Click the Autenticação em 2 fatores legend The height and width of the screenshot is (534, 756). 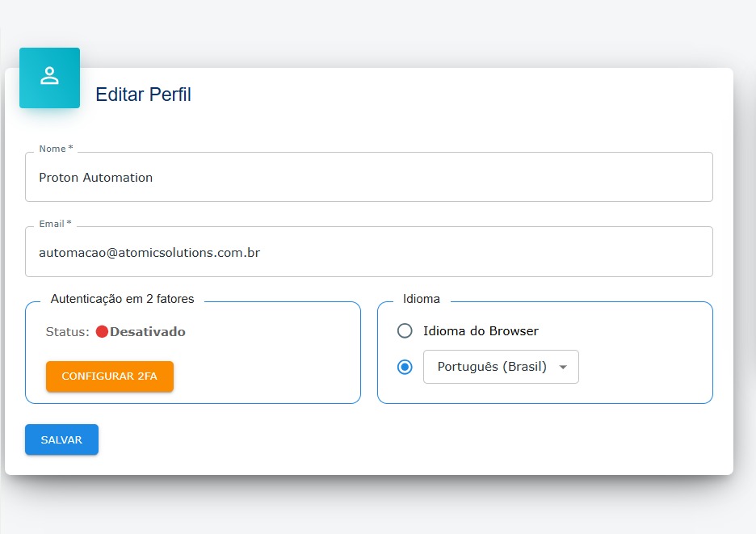pos(123,299)
